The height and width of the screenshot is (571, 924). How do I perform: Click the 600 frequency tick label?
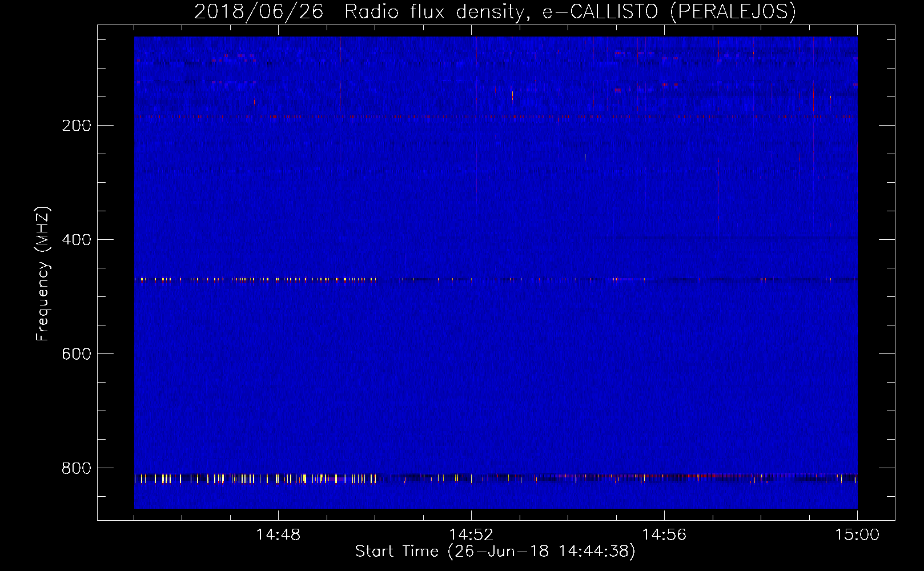click(77, 354)
